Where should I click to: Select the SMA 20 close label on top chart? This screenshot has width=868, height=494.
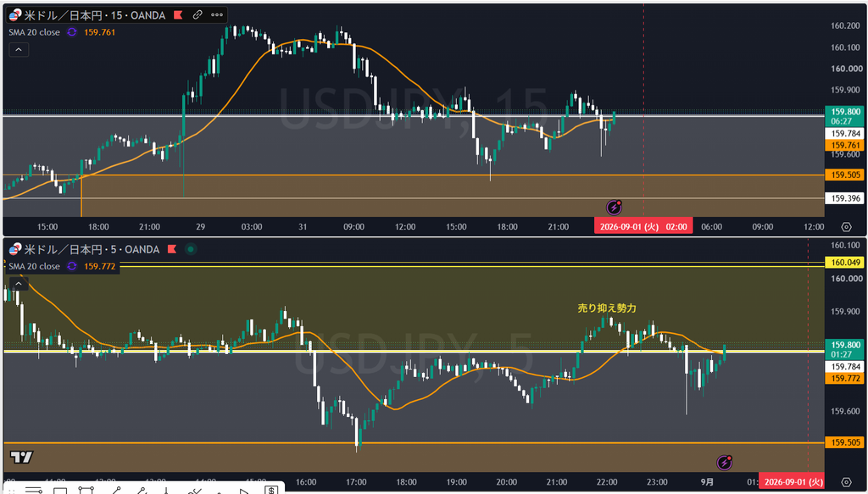tap(34, 32)
